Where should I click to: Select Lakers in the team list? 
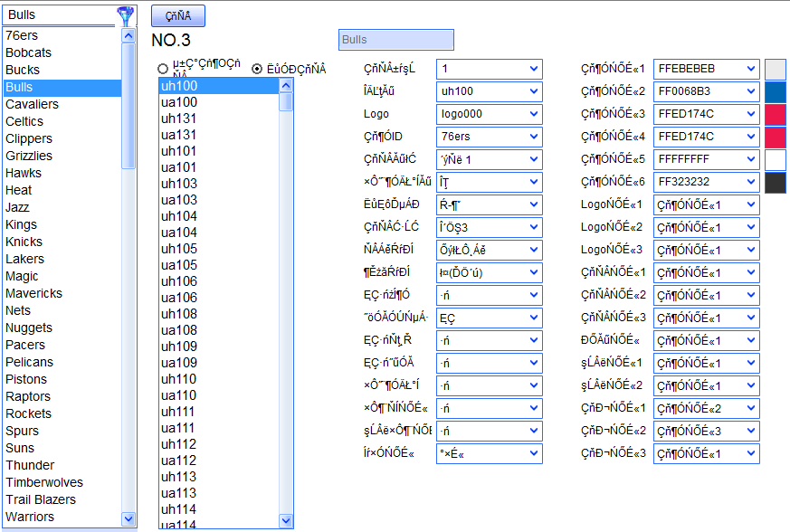62,259
